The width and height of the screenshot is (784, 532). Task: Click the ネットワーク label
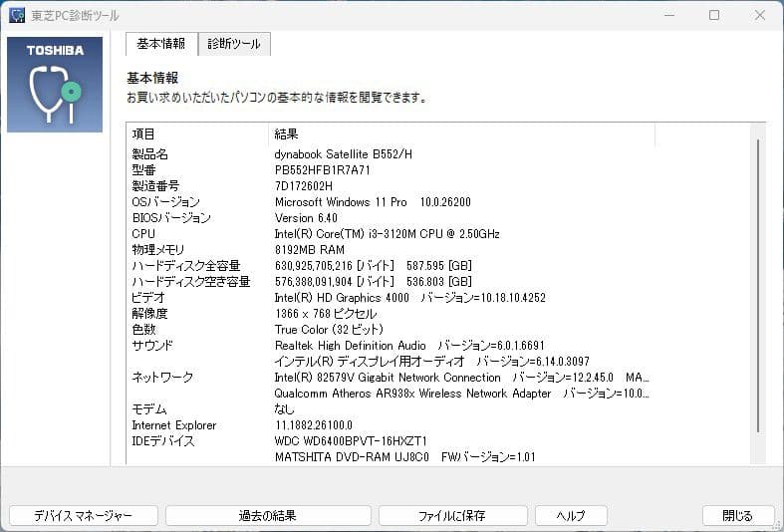[x=162, y=378]
